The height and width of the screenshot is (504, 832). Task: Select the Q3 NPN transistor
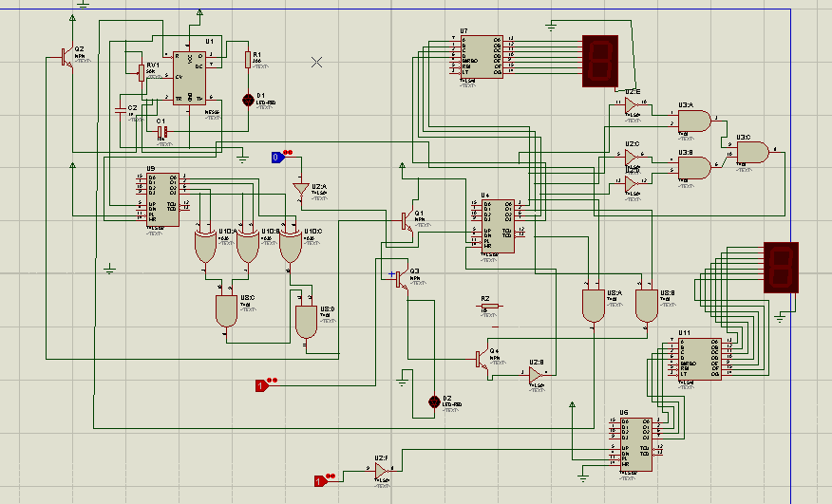click(402, 278)
